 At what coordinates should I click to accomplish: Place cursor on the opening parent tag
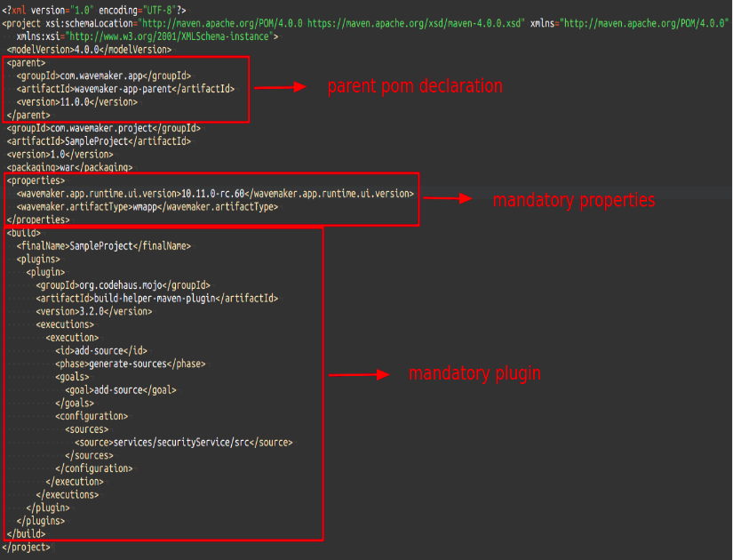(27, 63)
